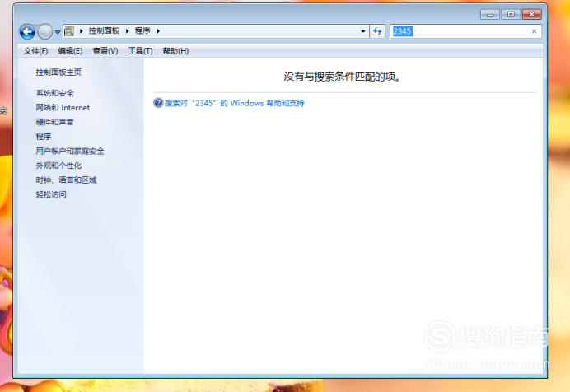The image size is (570, 392).
Task: Open the 文件(F) menu
Action: (35, 51)
